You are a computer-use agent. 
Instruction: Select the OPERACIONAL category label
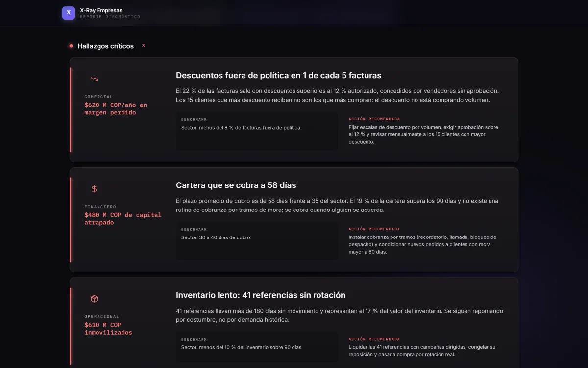[101, 316]
